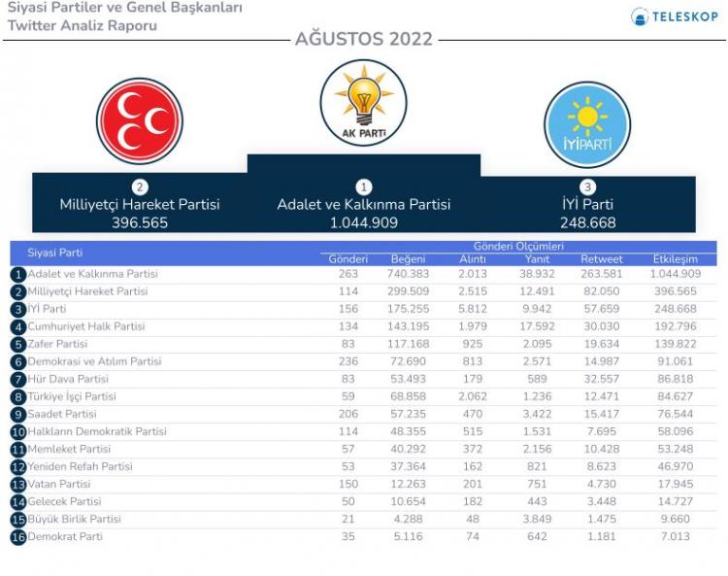728x576 pixels.
Task: Select rank badge 1 beside Adalet ve Kalkınma Partisi row
Action: [18, 275]
